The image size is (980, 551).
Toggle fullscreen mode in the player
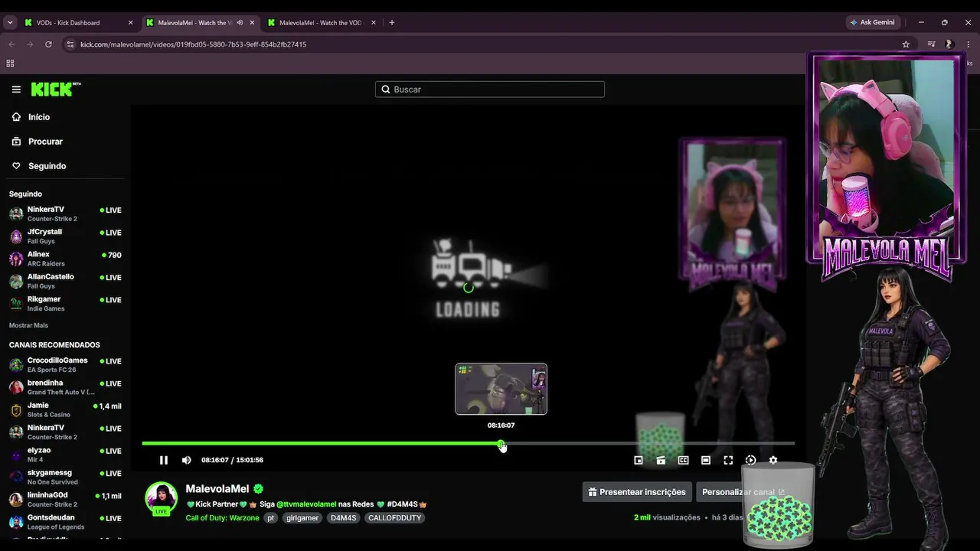(x=728, y=460)
